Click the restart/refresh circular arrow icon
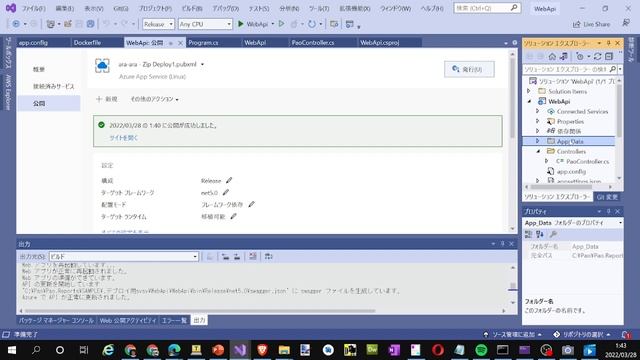This screenshot has height=360, width=640. click(312, 24)
